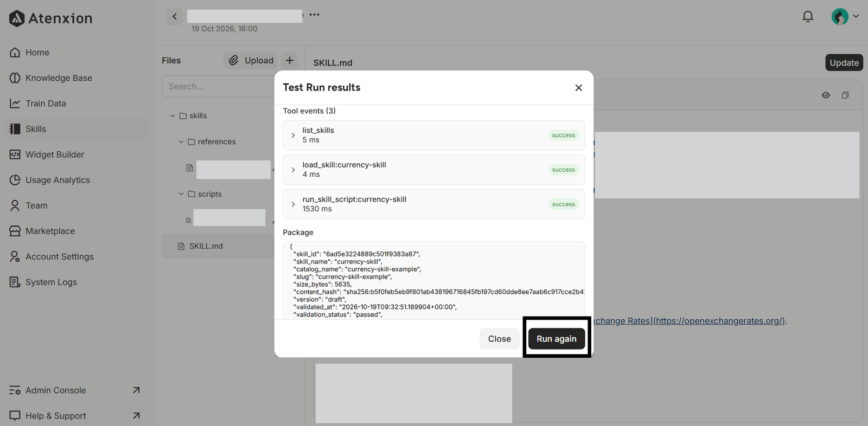Go back with the top left chevron
This screenshot has height=426, width=868.
[x=175, y=16]
